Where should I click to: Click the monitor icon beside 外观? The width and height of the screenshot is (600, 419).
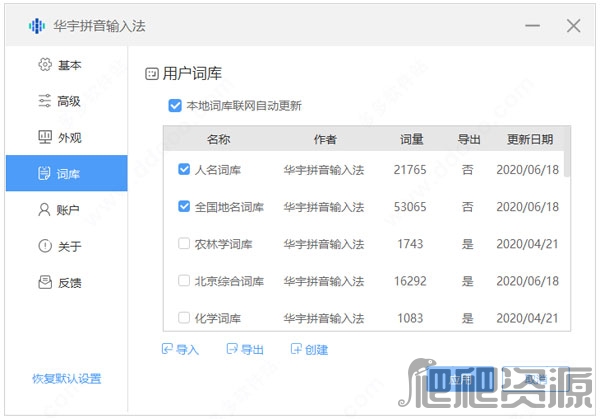(x=45, y=137)
